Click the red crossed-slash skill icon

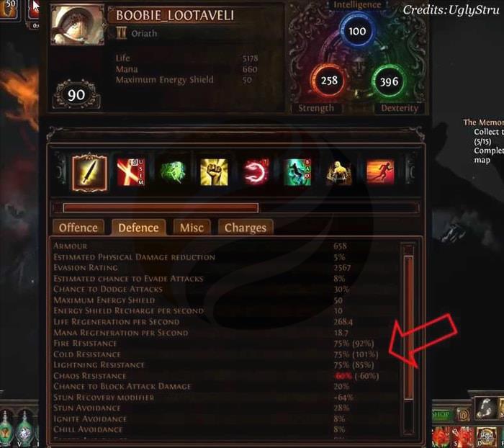click(131, 172)
